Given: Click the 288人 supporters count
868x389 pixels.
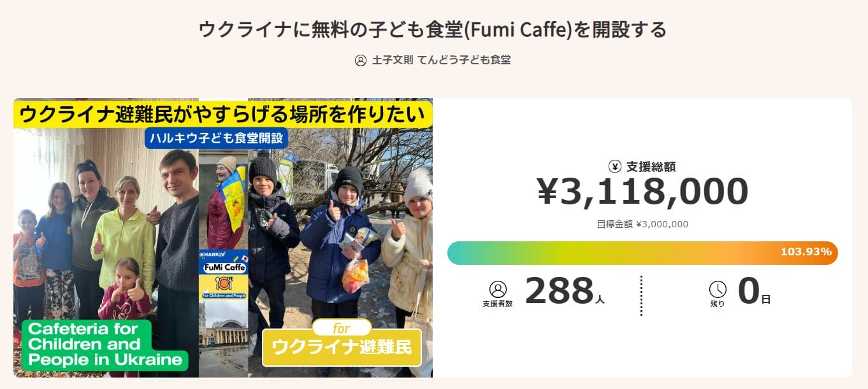Looking at the screenshot, I should (x=564, y=292).
